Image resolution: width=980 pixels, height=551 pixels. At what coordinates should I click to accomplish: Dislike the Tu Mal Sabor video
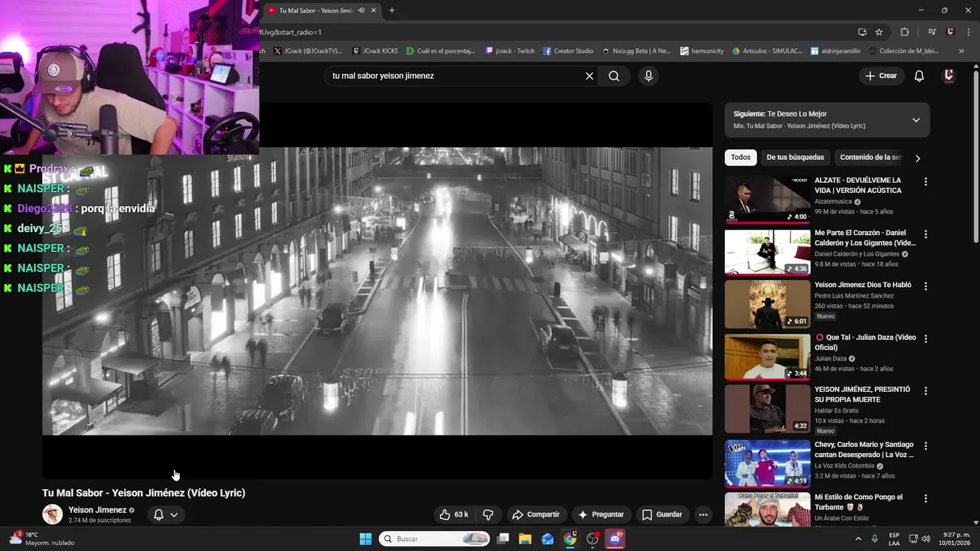pyautogui.click(x=488, y=514)
